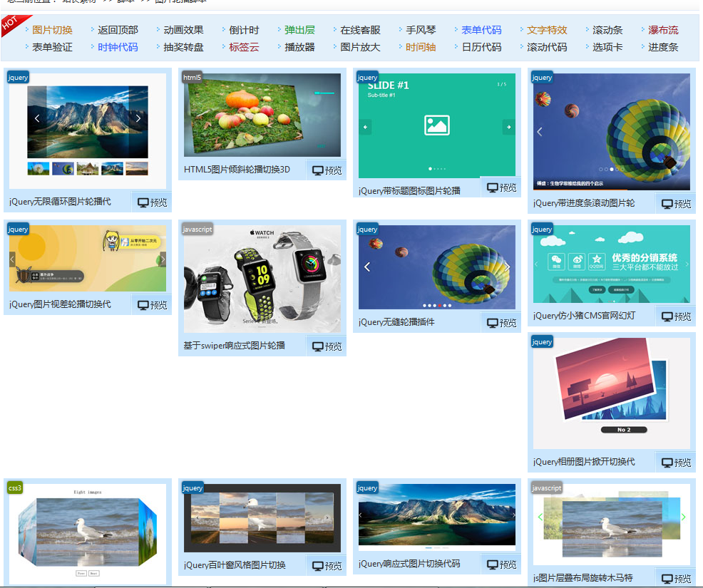The width and height of the screenshot is (703, 588).
Task: Click title jQuery无缝轮播插件
Action: [x=396, y=322]
